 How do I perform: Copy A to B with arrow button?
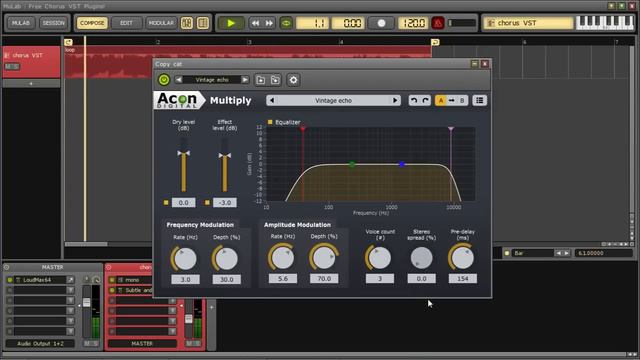pos(451,100)
